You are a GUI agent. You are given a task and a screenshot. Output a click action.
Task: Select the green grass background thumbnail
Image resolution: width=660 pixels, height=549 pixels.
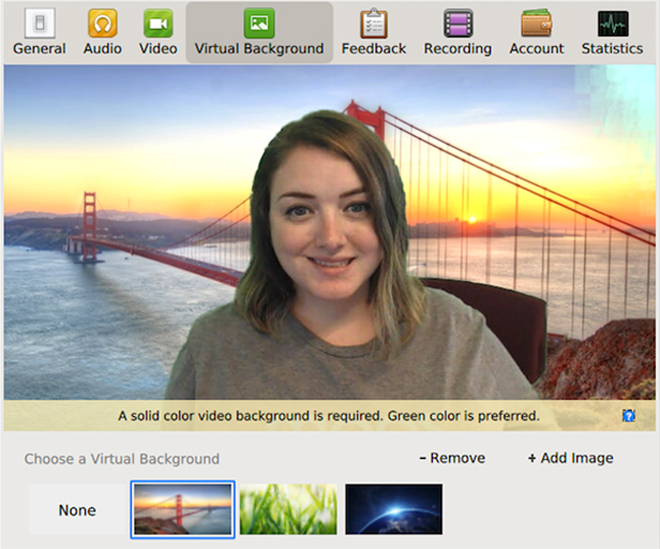pyautogui.click(x=288, y=509)
